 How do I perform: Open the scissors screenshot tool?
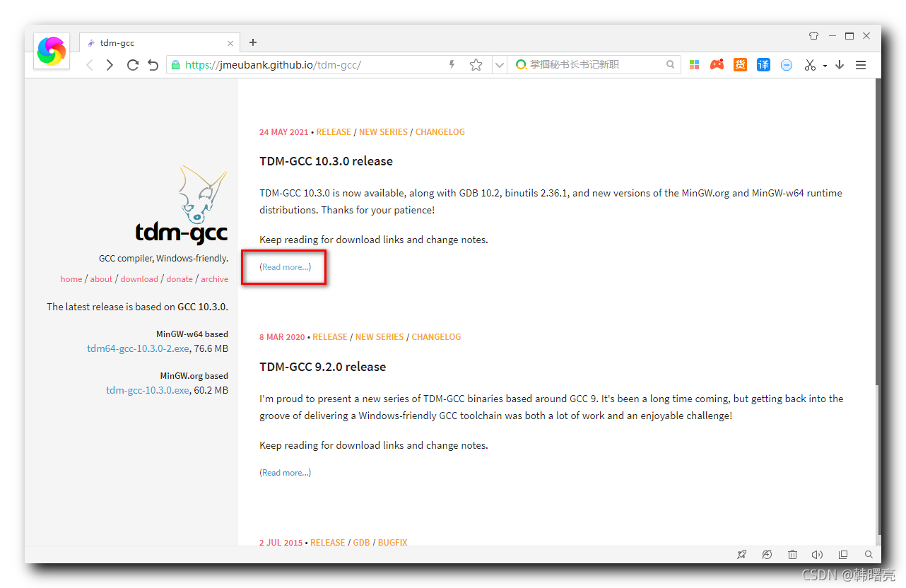point(810,65)
